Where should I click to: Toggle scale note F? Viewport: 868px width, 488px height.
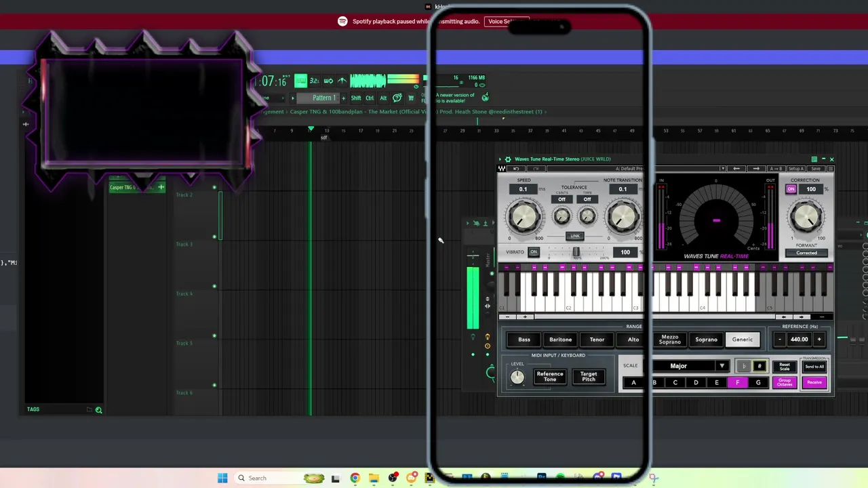point(737,382)
